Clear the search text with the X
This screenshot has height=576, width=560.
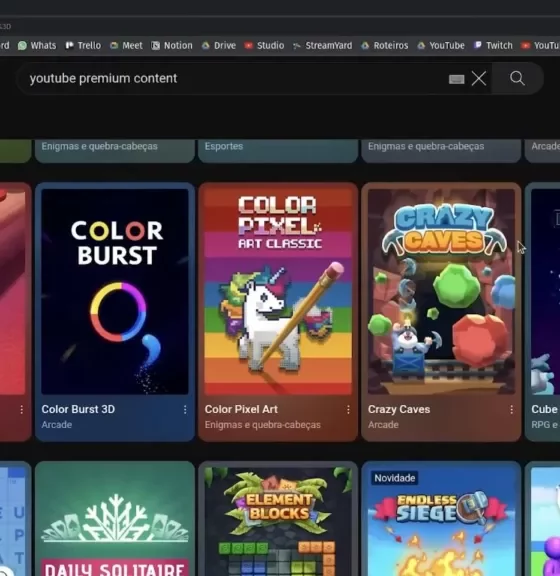pyautogui.click(x=479, y=79)
